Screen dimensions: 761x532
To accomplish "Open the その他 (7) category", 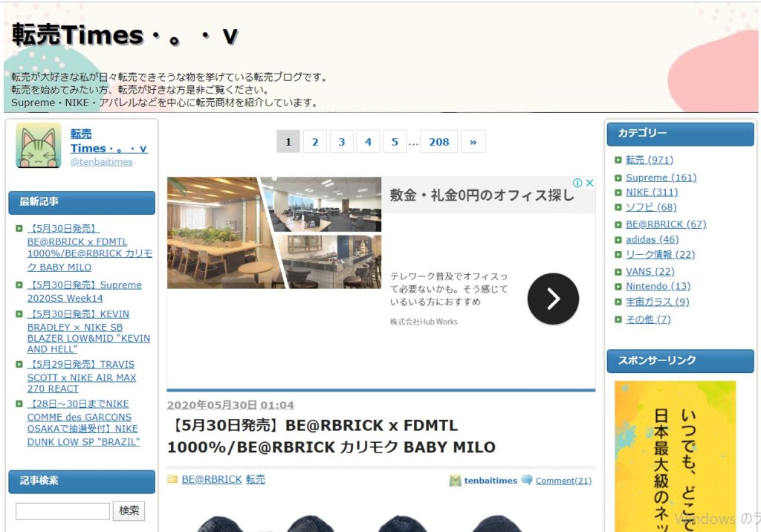I will 648,319.
